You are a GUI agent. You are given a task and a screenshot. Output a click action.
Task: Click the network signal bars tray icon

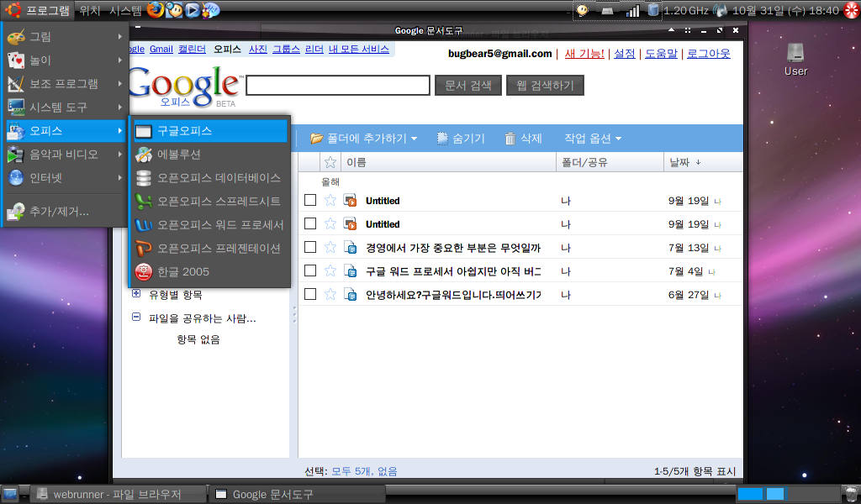click(632, 10)
